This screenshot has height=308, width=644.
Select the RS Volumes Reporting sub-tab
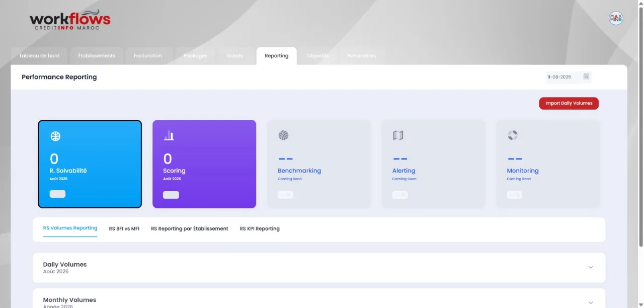coord(70,228)
